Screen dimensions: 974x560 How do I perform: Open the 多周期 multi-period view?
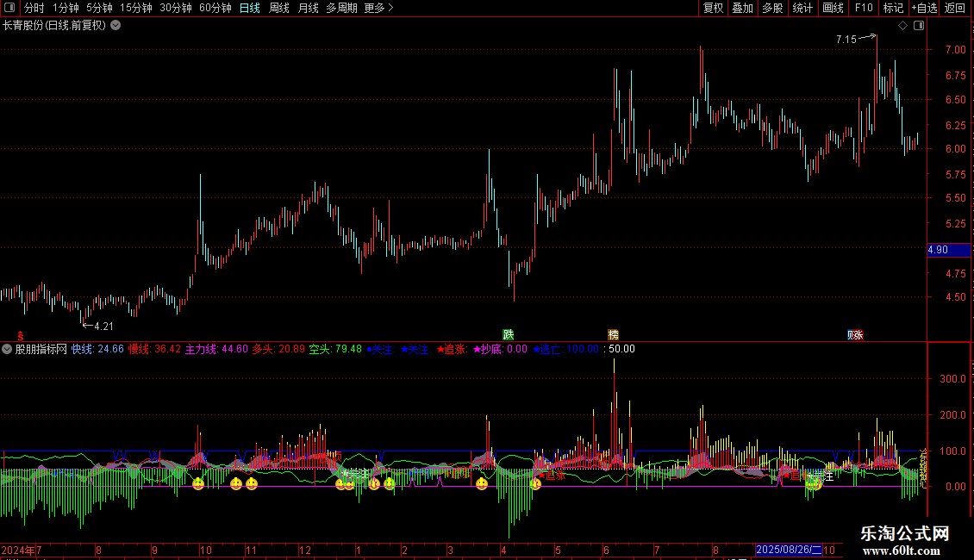point(341,8)
